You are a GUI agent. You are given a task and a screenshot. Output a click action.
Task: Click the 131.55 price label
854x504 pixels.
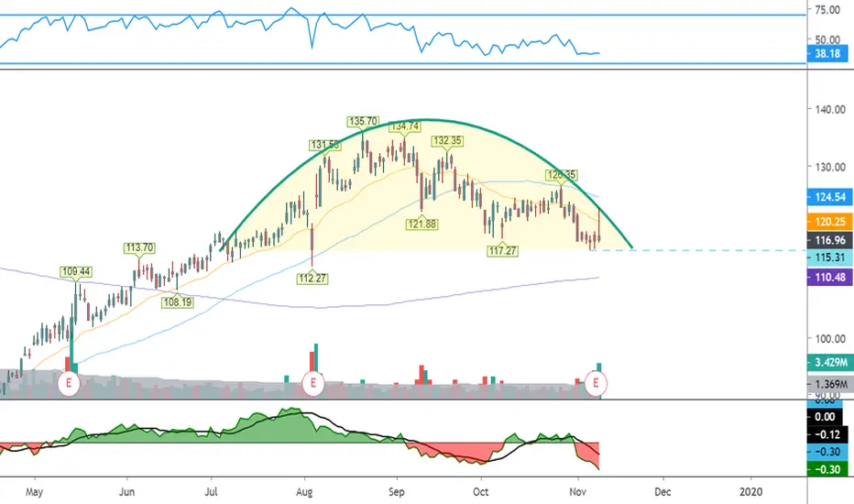pyautogui.click(x=325, y=145)
